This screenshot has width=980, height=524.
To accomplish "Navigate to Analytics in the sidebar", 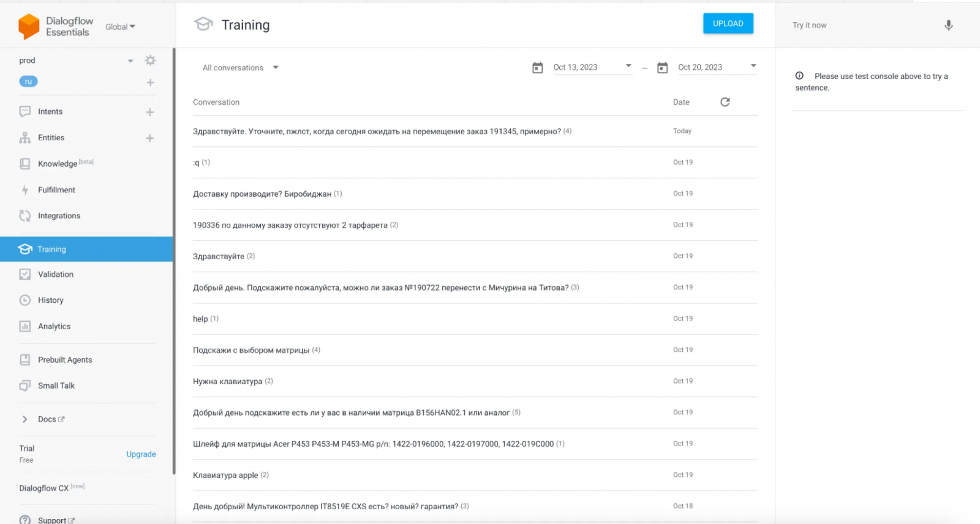I will coord(54,327).
